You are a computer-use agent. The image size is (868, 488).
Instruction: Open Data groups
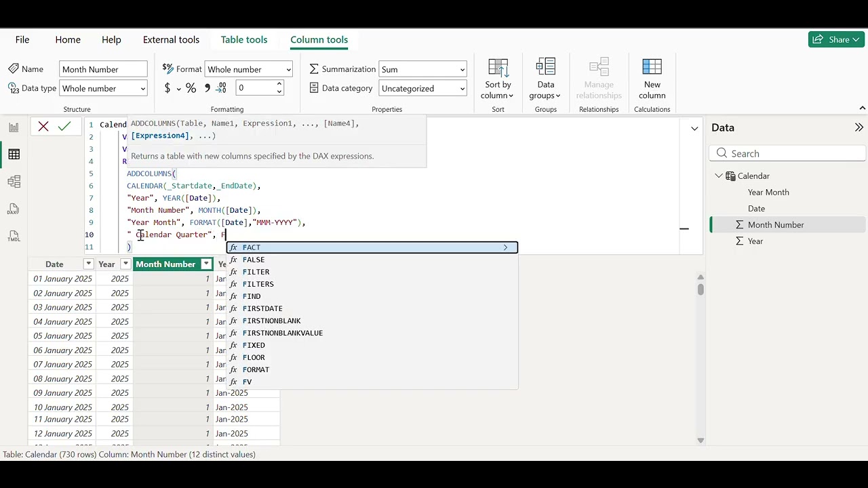point(545,79)
